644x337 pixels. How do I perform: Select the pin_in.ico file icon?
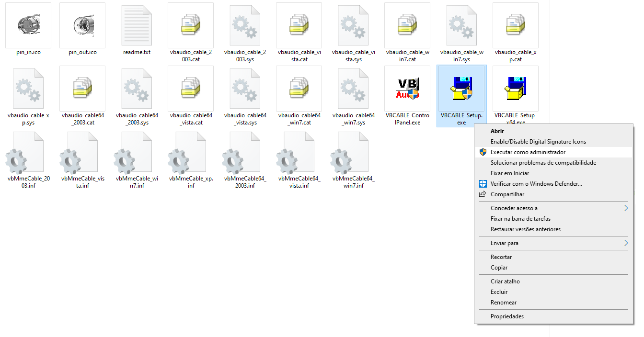tap(28, 25)
